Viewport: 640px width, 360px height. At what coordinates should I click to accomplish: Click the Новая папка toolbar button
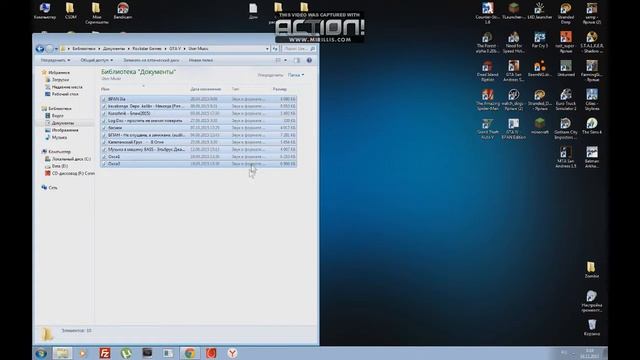point(200,60)
